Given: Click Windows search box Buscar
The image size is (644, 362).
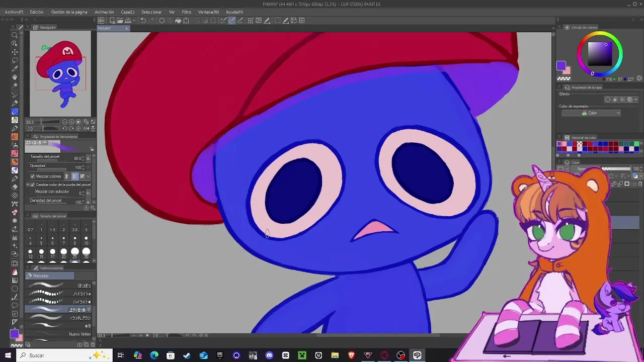Looking at the screenshot, I should point(65,355).
